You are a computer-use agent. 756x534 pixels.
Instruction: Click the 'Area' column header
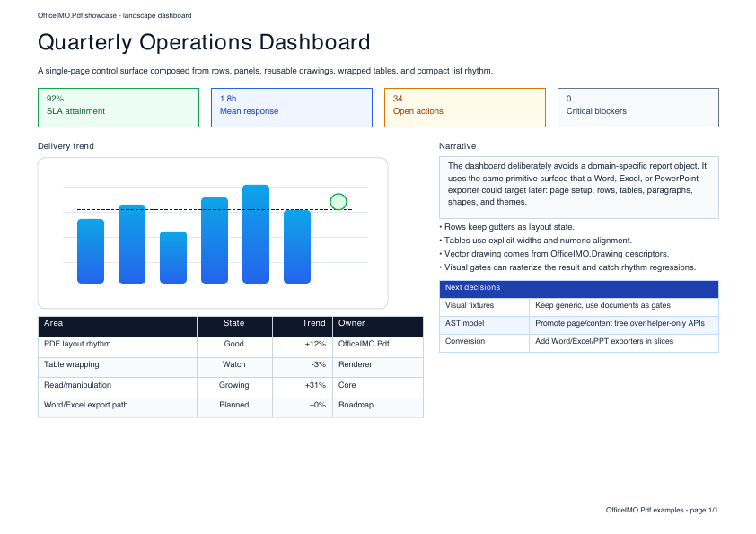[x=118, y=327]
